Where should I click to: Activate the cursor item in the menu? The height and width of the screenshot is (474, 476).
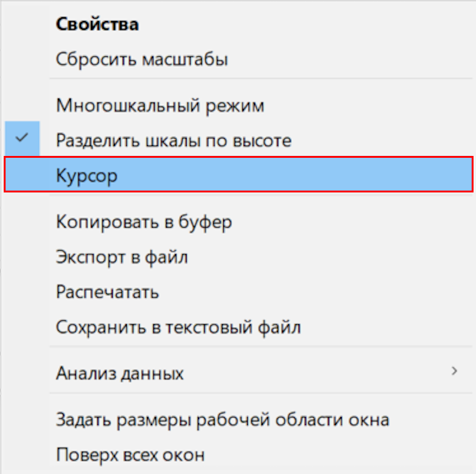click(87, 175)
